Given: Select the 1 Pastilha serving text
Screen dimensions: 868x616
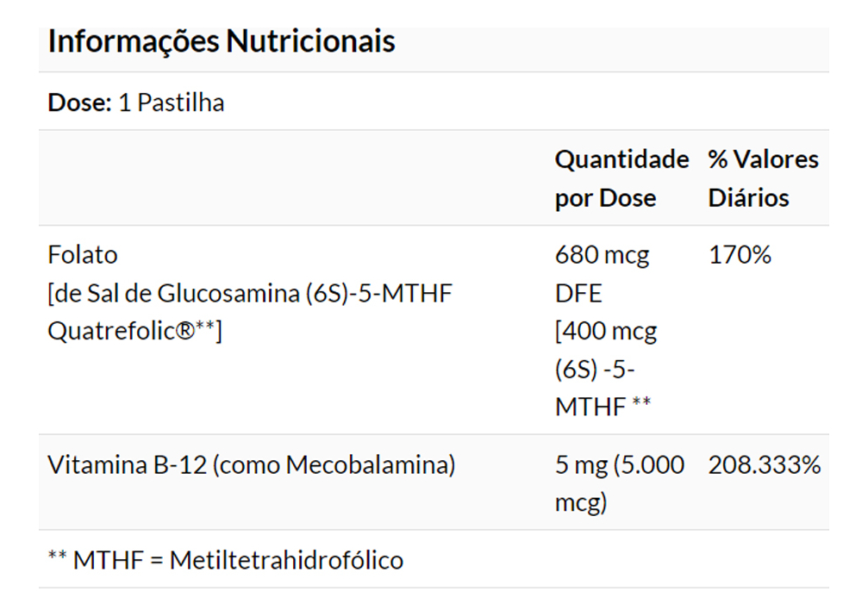Looking at the screenshot, I should coord(171,103).
